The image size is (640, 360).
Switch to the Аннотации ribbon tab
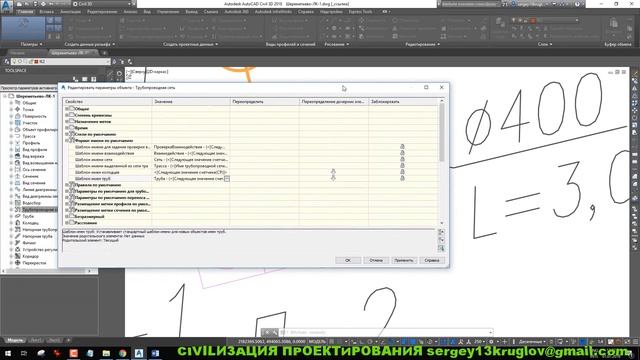click(70, 12)
